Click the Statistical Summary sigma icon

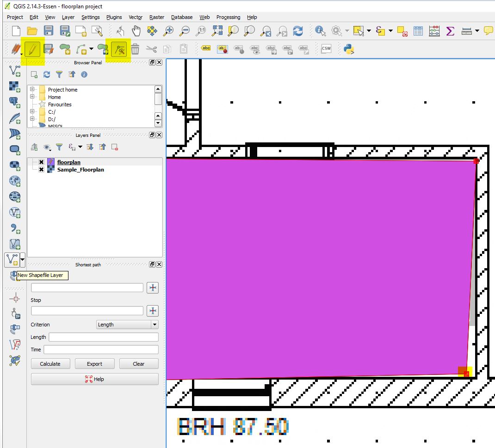[450, 31]
